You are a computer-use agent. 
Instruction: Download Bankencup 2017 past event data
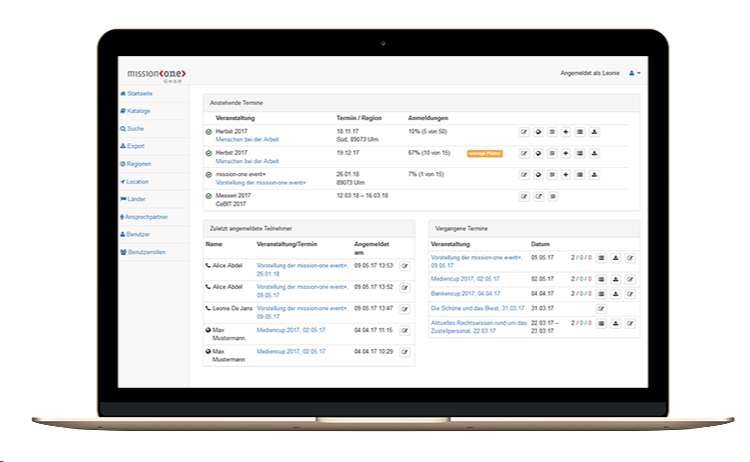pyautogui.click(x=616, y=294)
